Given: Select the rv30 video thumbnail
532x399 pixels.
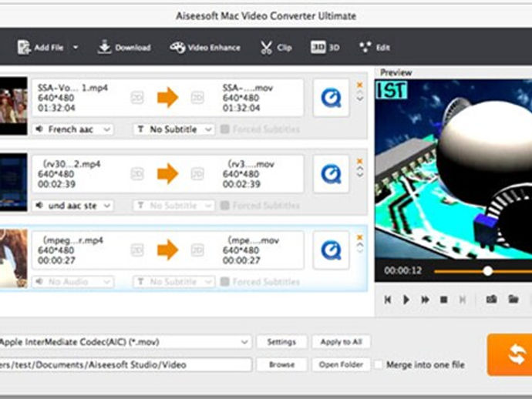Looking at the screenshot, I should coord(14,182).
